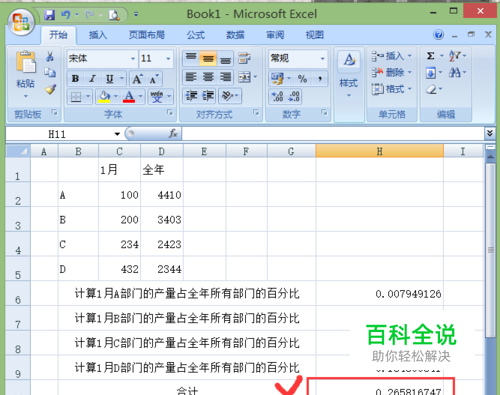Apply the yellow fill color bucket
The height and width of the screenshot is (395, 500).
[x=104, y=97]
